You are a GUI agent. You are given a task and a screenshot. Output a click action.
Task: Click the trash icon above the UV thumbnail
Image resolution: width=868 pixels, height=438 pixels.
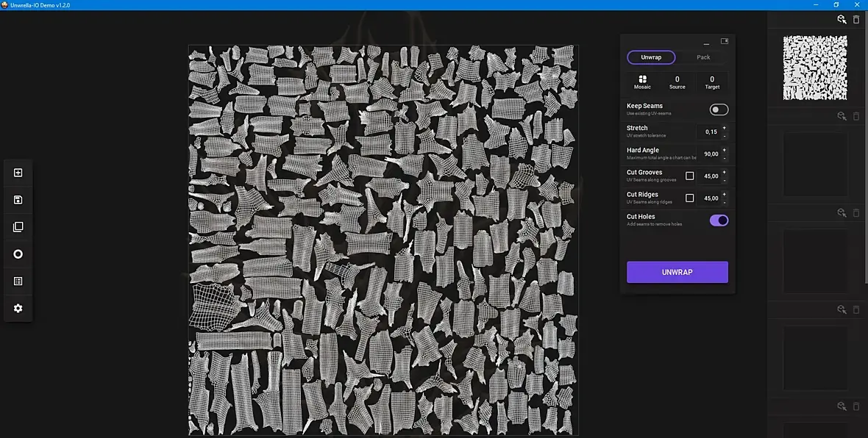pyautogui.click(x=855, y=19)
